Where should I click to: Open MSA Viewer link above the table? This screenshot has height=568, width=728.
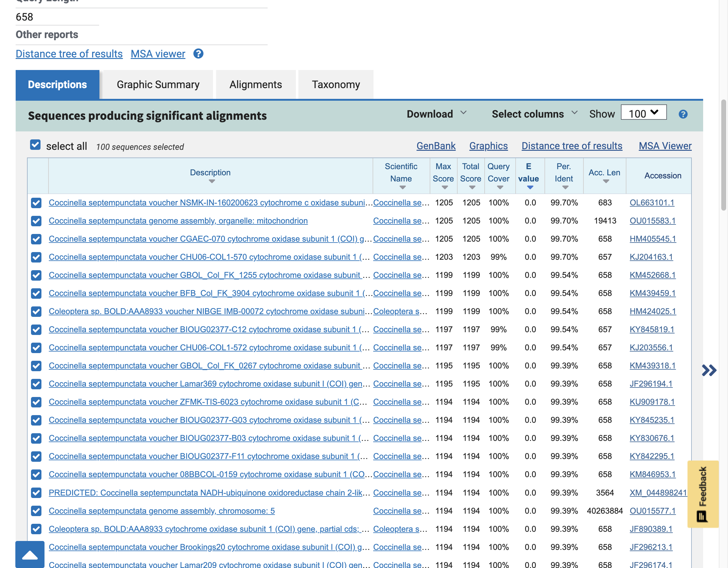click(x=665, y=146)
